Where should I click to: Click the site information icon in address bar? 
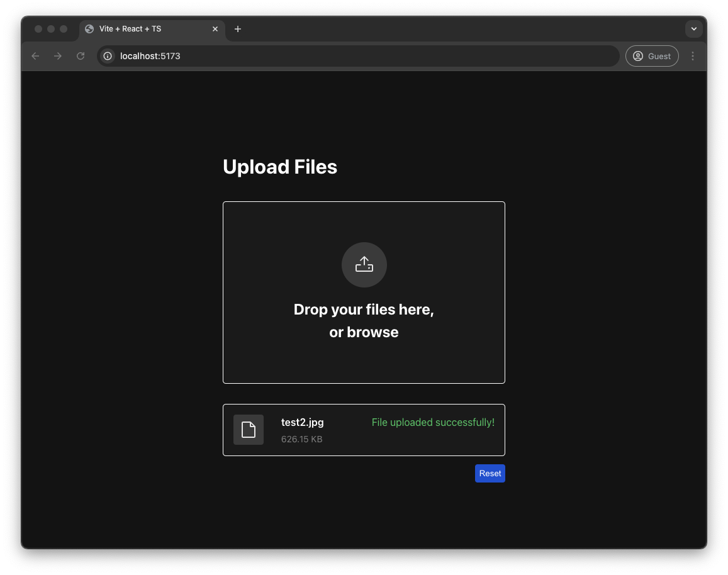(x=107, y=56)
